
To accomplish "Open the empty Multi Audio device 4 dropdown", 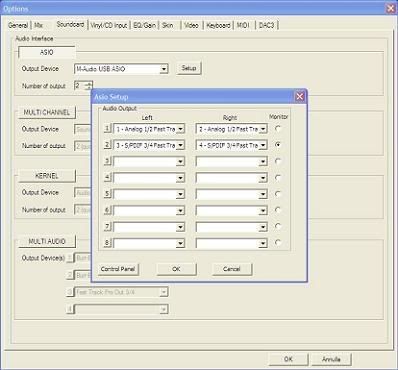I will pyautogui.click(x=121, y=309).
